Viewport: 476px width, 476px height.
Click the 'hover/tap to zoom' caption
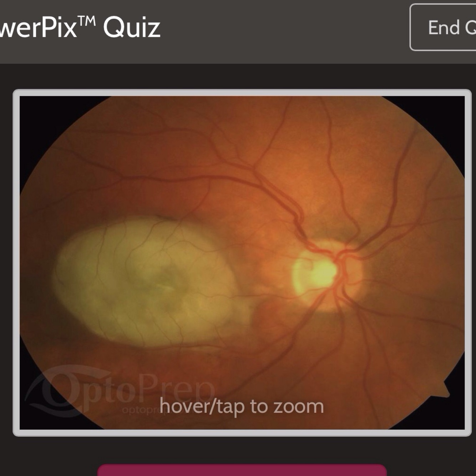[x=242, y=406]
